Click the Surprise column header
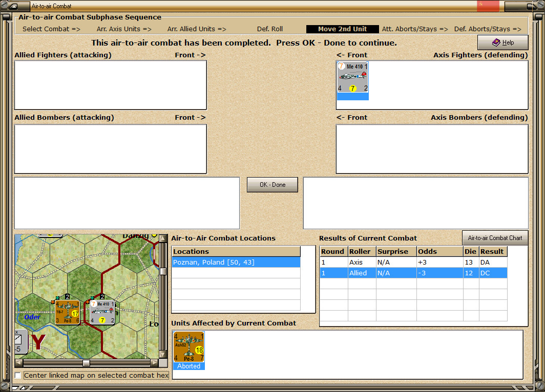The height and width of the screenshot is (392, 545). [x=396, y=251]
